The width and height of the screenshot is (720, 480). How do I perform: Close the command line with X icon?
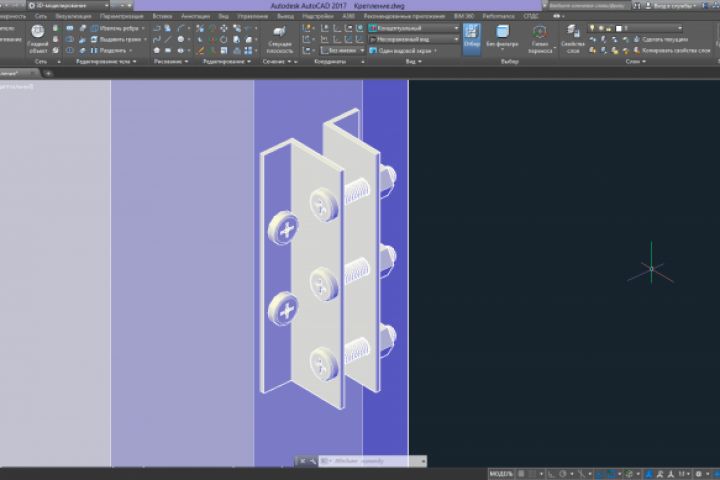click(x=303, y=461)
